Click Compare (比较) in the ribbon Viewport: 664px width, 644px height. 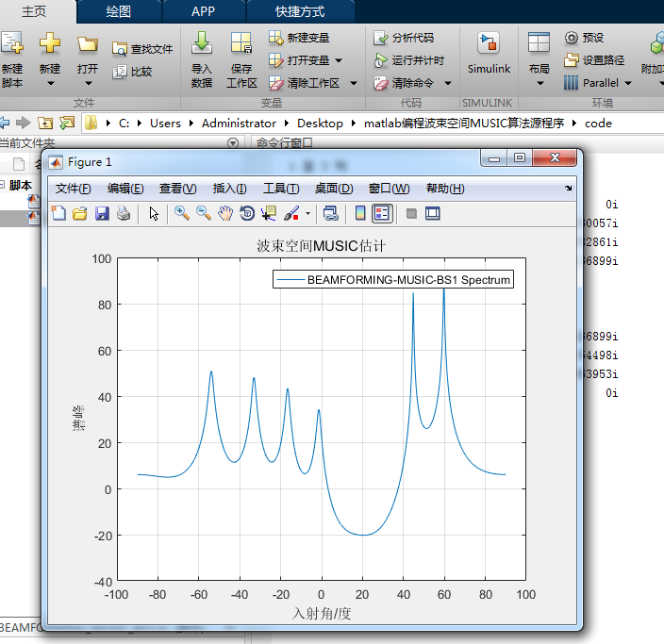tap(132, 72)
